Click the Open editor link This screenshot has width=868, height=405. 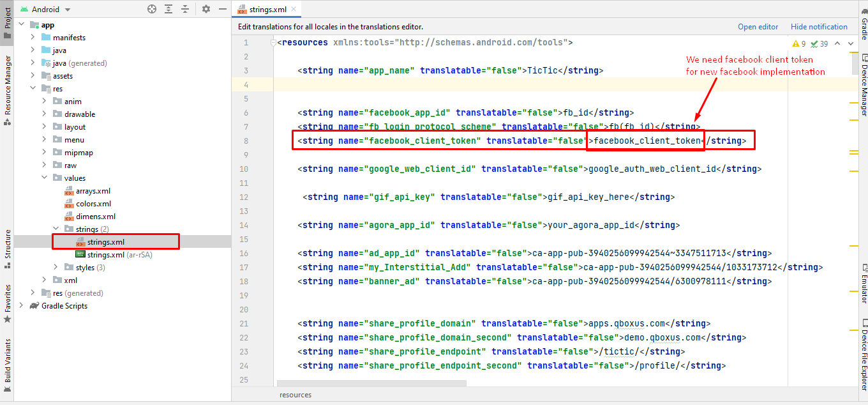[x=758, y=27]
